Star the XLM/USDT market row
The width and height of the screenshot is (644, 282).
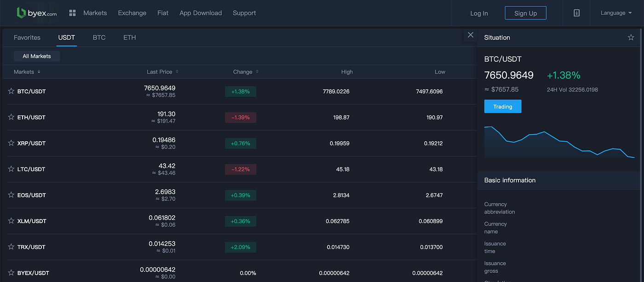[x=11, y=221]
